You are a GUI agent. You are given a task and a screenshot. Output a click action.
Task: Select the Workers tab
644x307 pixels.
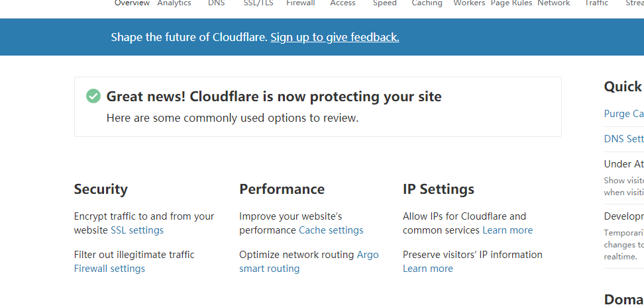coord(469,3)
